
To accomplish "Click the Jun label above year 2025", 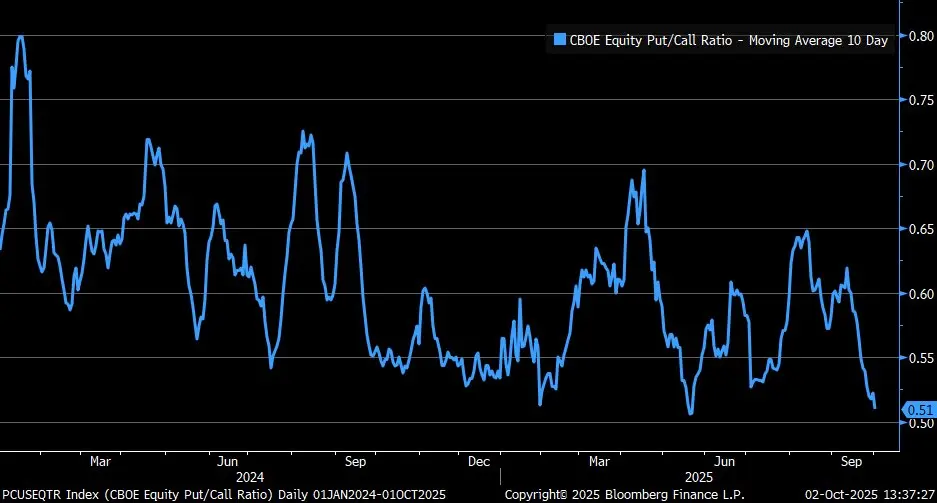I will click(x=725, y=461).
